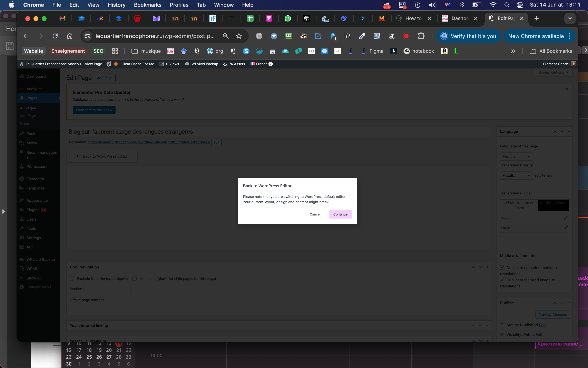Click Back to WordPress Editor button
The height and width of the screenshot is (368, 588).
tap(102, 156)
